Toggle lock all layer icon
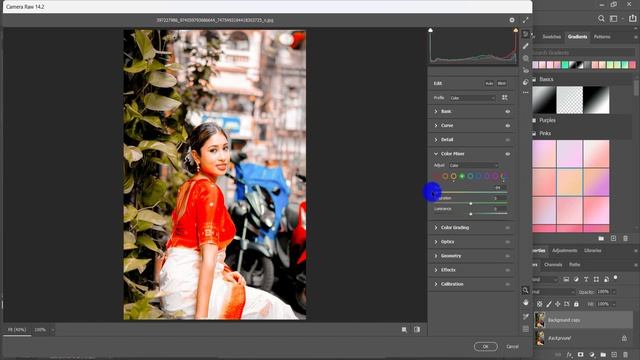This screenshot has width=640, height=360. click(576, 304)
